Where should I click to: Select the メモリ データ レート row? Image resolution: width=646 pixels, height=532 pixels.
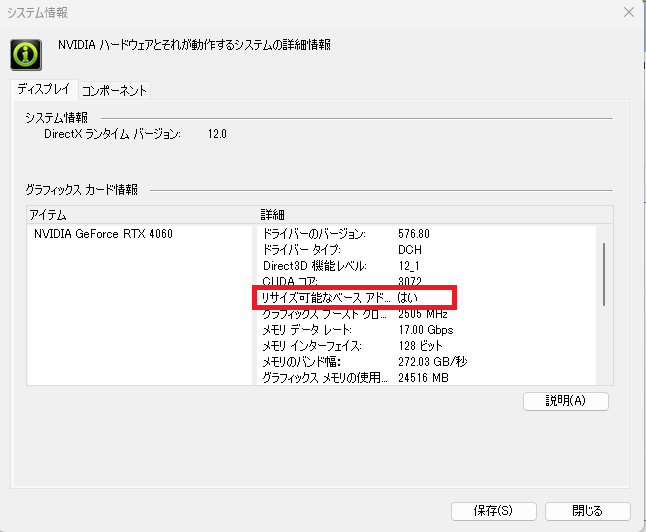pyautogui.click(x=426, y=330)
